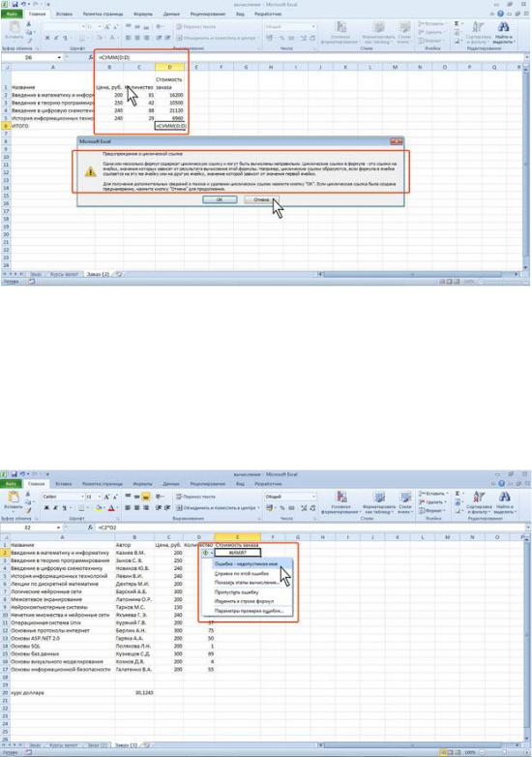
Task: Open the Удалить delete cells dropdown in lower Excel
Action: pos(430,501)
